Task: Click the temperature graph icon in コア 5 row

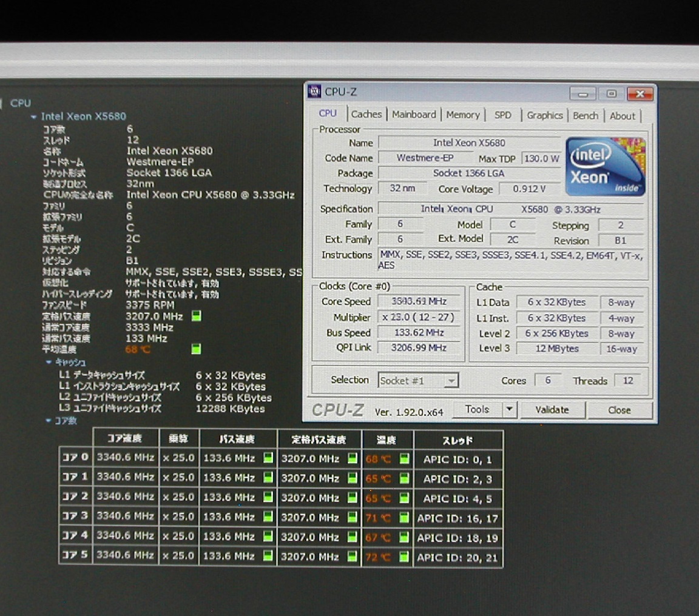Action: click(x=404, y=557)
